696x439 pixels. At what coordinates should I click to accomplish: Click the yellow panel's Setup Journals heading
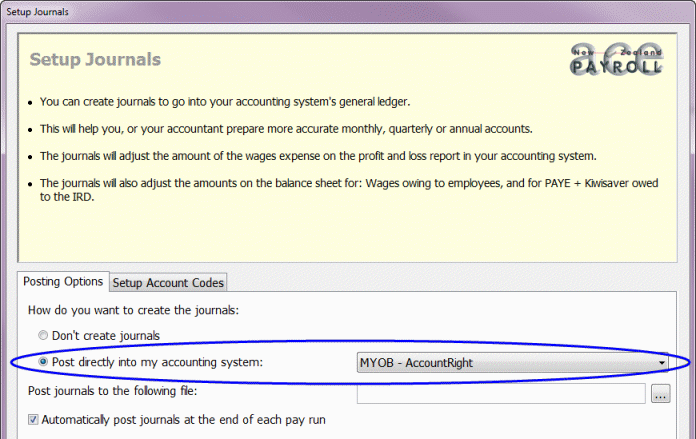pyautogui.click(x=95, y=60)
